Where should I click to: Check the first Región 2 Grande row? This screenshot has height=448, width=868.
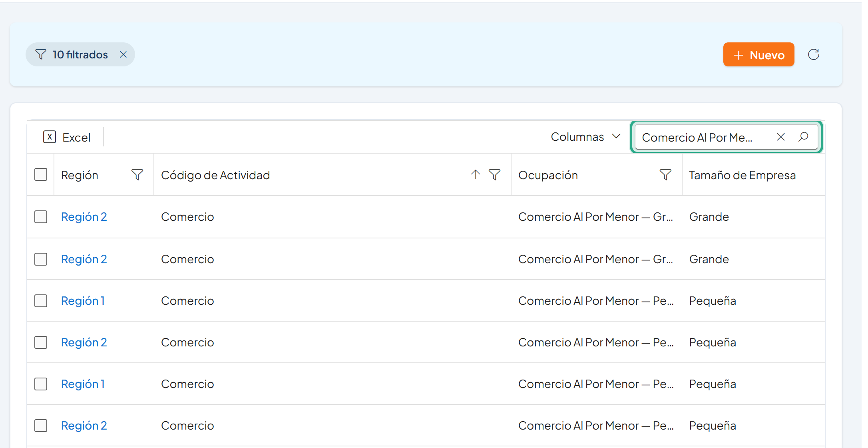41,217
